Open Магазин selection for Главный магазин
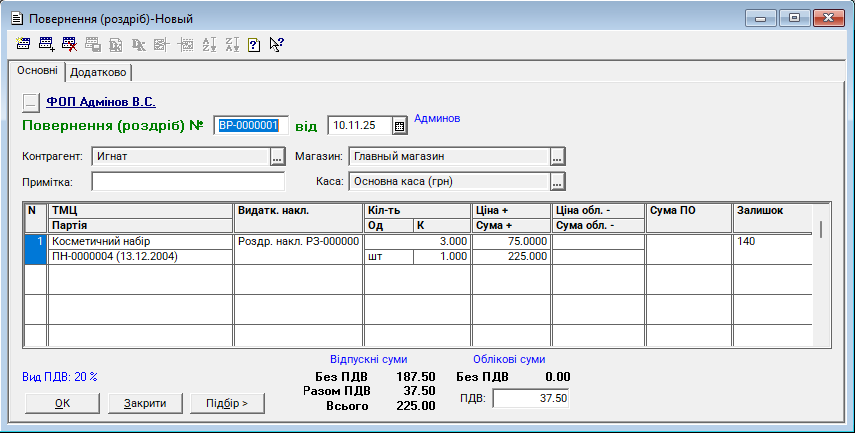The image size is (855, 433). point(558,156)
